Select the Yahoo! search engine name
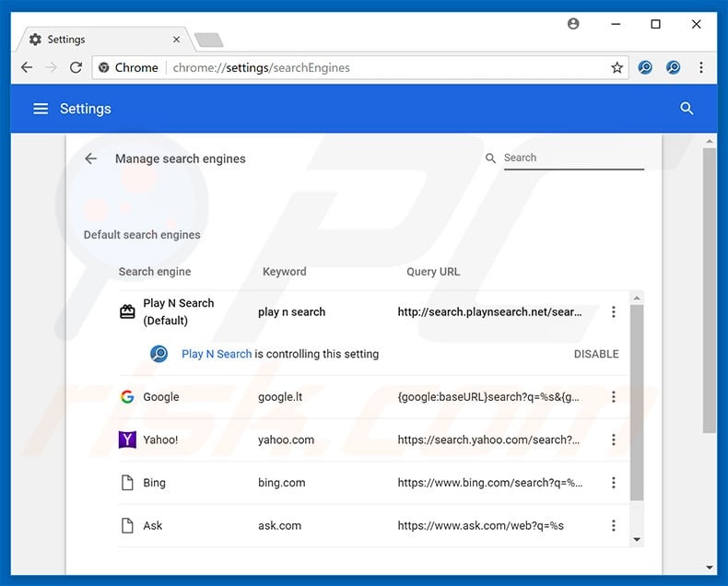This screenshot has width=728, height=586. 160,439
